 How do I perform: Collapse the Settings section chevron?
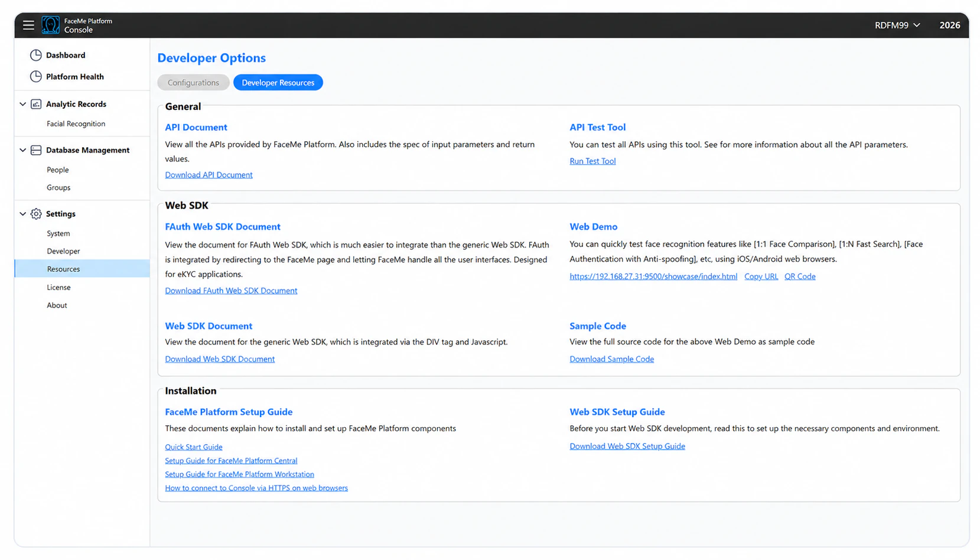coord(22,214)
